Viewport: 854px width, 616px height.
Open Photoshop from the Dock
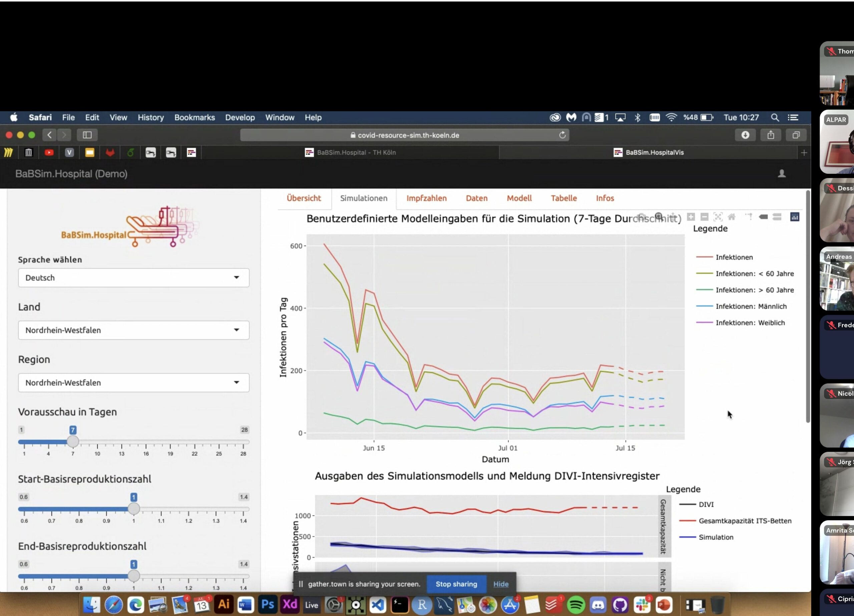click(267, 604)
